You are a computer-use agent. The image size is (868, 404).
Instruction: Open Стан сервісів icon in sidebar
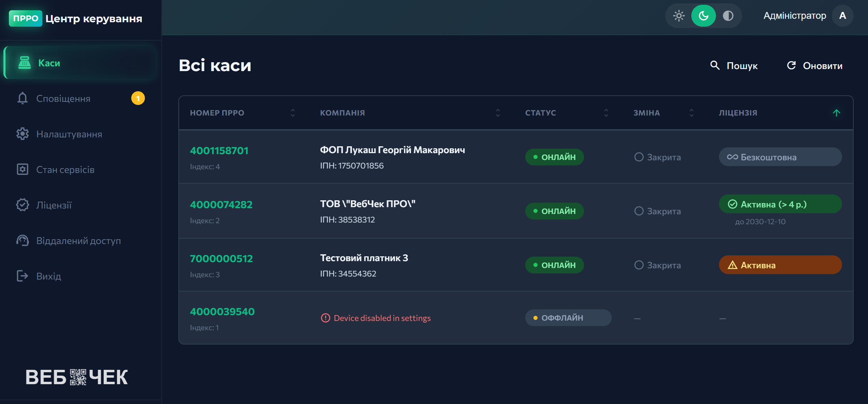point(23,170)
